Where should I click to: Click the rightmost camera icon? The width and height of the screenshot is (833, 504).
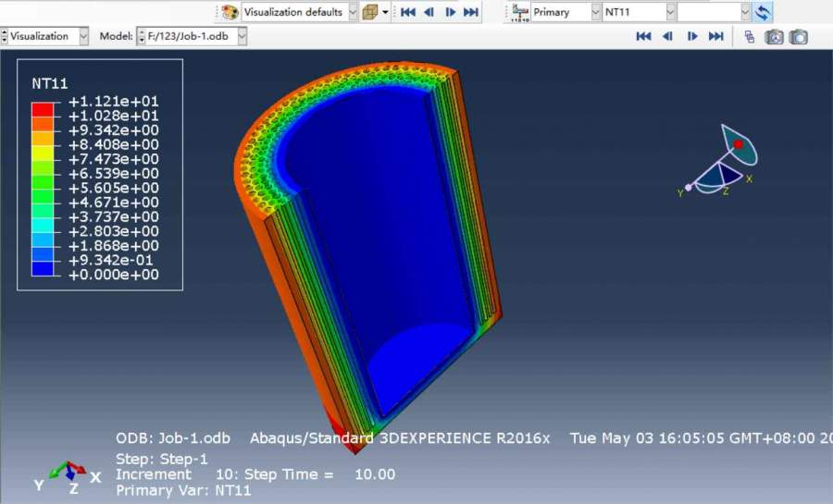coord(798,36)
